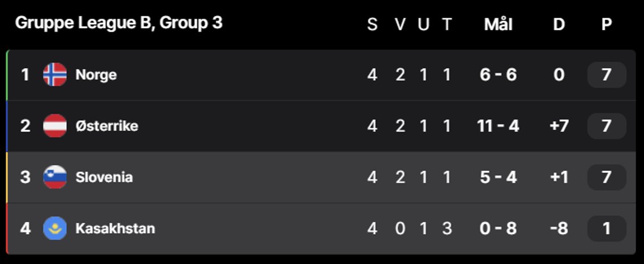Click Østerrike's 11 - 4 goals value
Image resolution: width=644 pixels, height=264 pixels.
[x=498, y=126]
